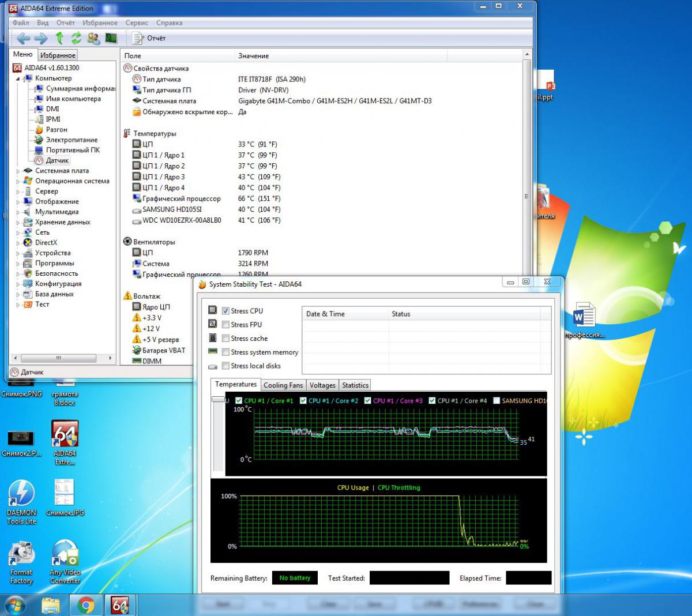Open the Сервис menu
Image resolution: width=692 pixels, height=616 pixels.
click(137, 23)
